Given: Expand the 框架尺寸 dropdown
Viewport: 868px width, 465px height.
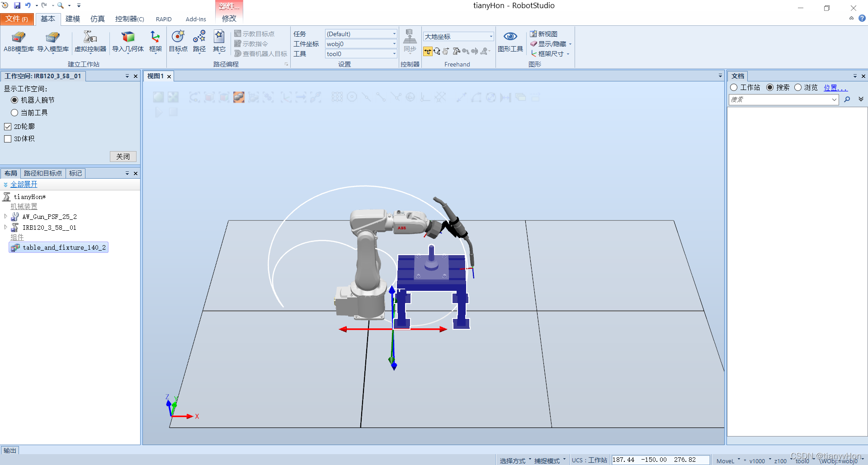Looking at the screenshot, I should click(568, 54).
